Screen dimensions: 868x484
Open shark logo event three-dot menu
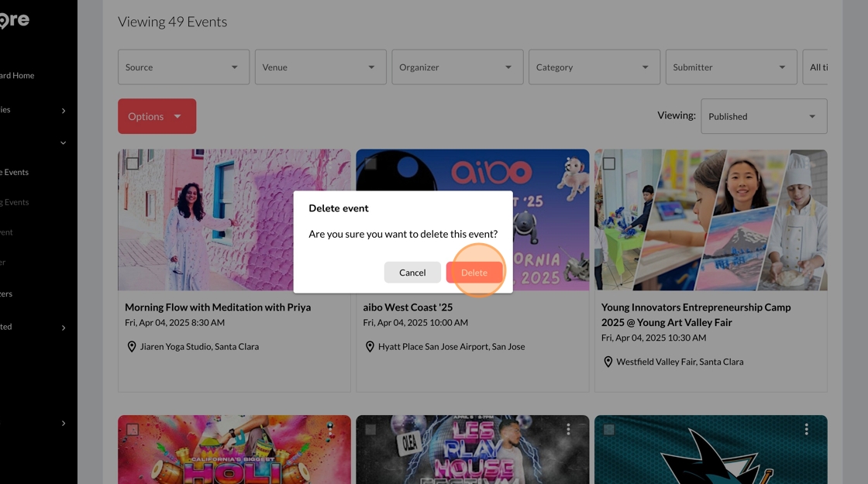(807, 429)
